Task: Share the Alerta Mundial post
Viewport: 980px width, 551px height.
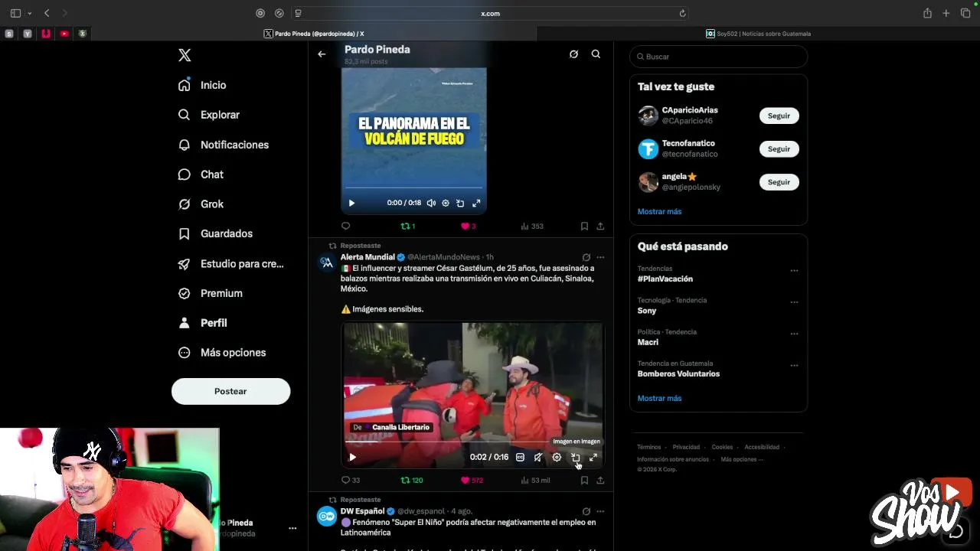Action: click(600, 480)
